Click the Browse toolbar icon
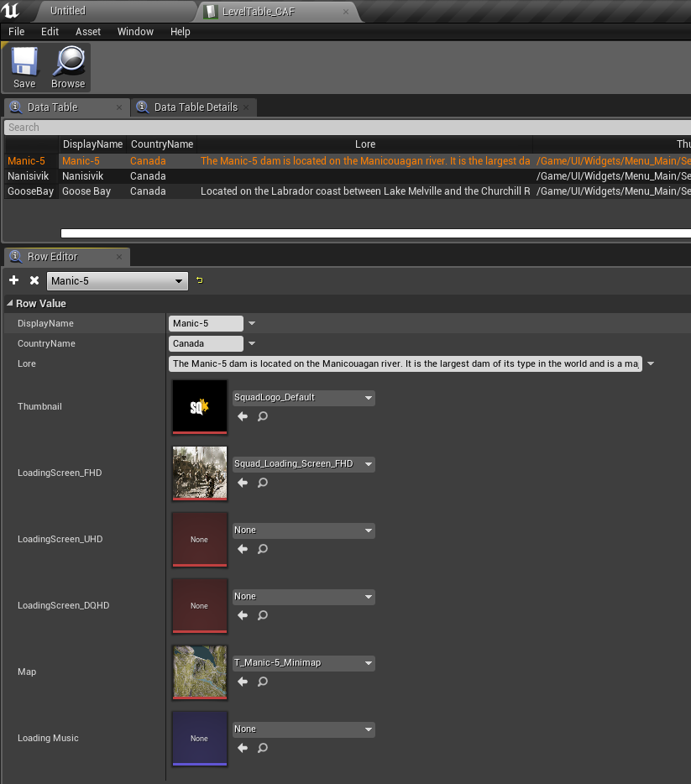Viewport: 691px width, 784px height. click(68, 67)
